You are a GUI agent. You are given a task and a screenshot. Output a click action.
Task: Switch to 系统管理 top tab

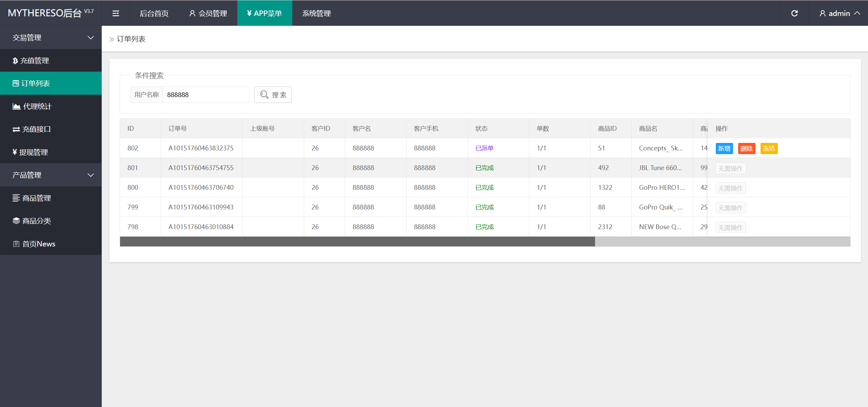click(x=316, y=13)
